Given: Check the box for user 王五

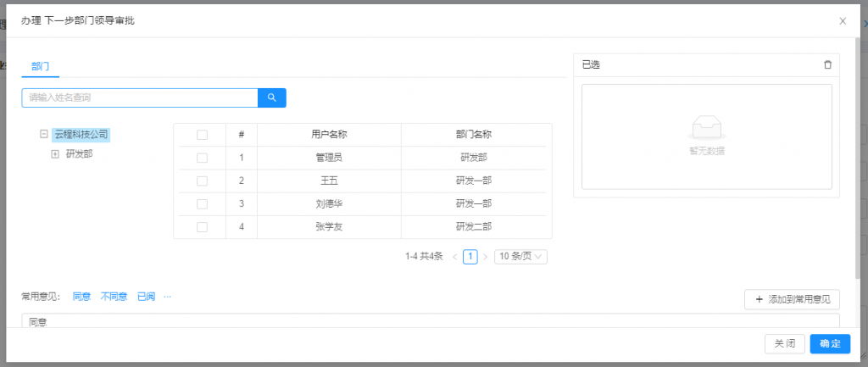Looking at the screenshot, I should tap(202, 181).
